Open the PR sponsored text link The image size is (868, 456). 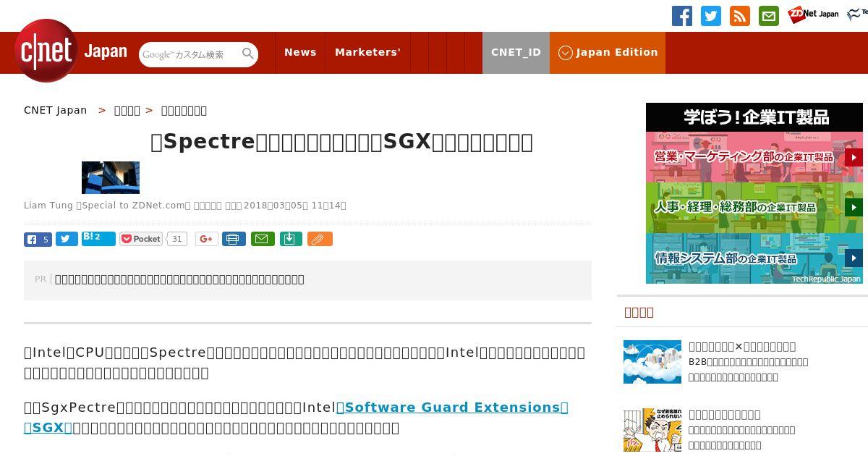(x=179, y=279)
